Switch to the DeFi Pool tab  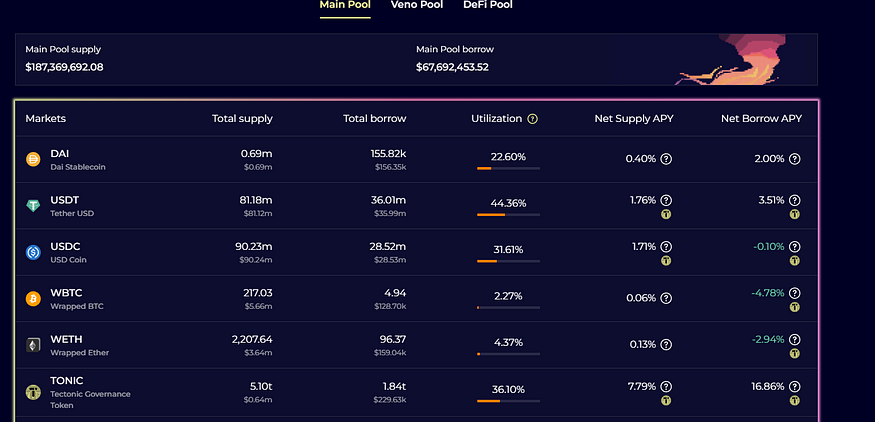point(488,5)
